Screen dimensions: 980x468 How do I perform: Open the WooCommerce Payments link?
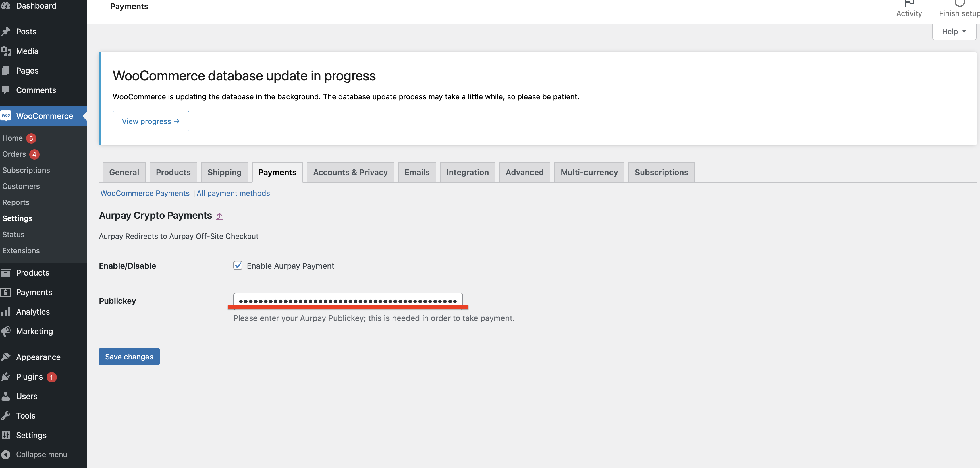(x=145, y=193)
